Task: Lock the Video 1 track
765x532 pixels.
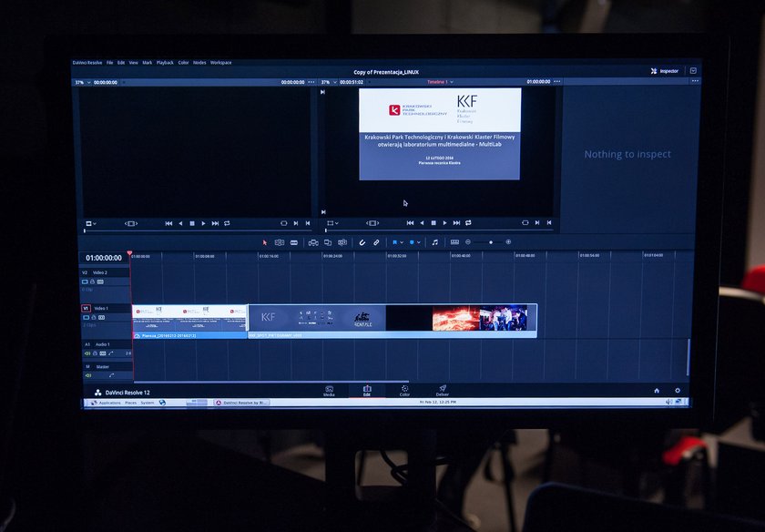Action: click(x=93, y=318)
